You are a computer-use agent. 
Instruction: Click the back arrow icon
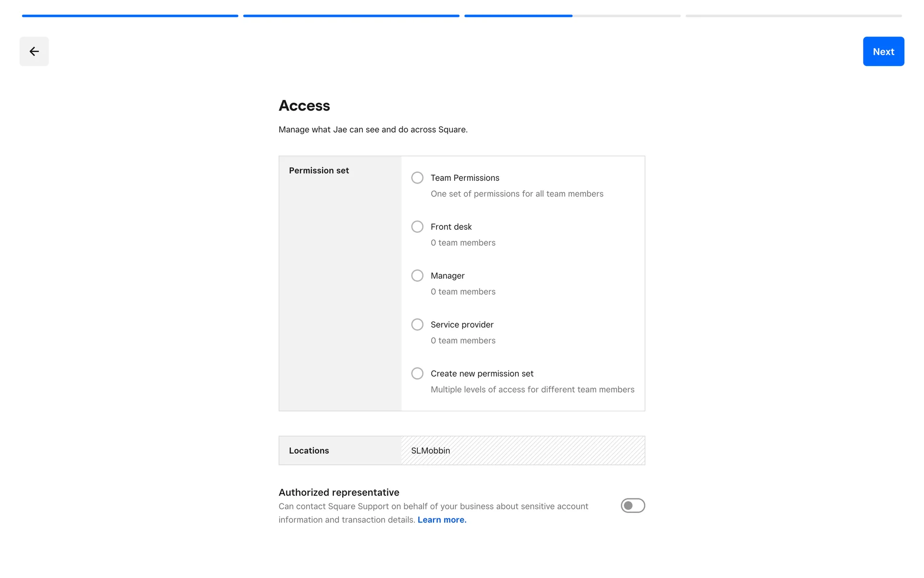[x=34, y=52]
